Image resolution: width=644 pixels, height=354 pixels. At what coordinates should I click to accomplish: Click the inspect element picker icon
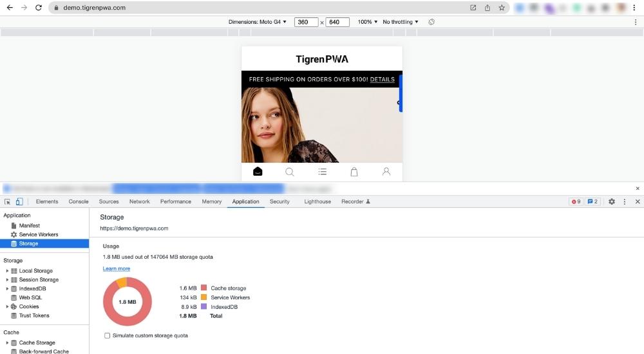8,201
